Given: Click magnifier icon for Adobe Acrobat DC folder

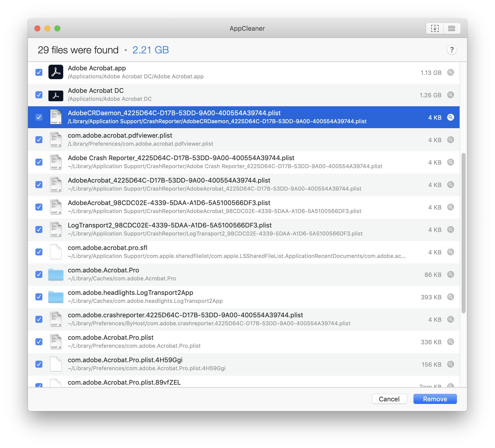Looking at the screenshot, I should click(x=450, y=95).
